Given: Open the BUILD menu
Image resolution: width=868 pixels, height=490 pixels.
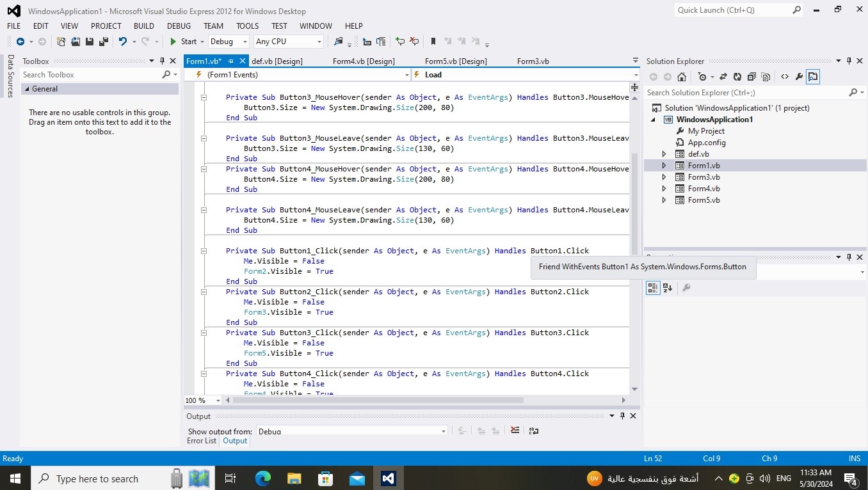Looking at the screenshot, I should [144, 26].
